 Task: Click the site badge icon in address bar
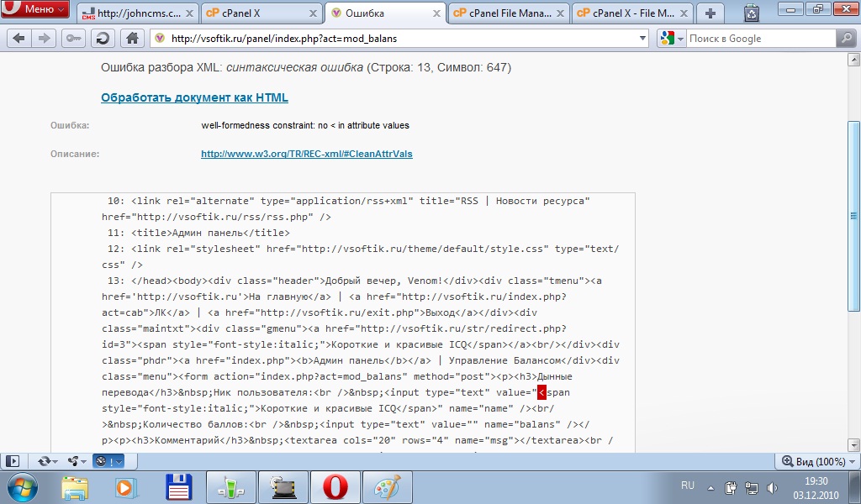[x=159, y=39]
